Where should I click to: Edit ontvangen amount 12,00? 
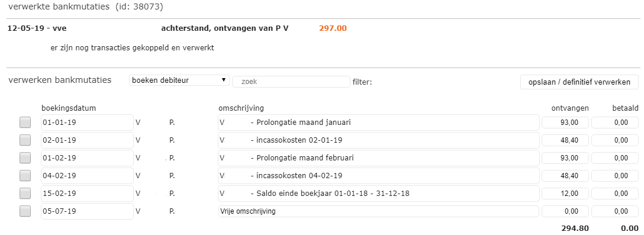tap(565, 193)
